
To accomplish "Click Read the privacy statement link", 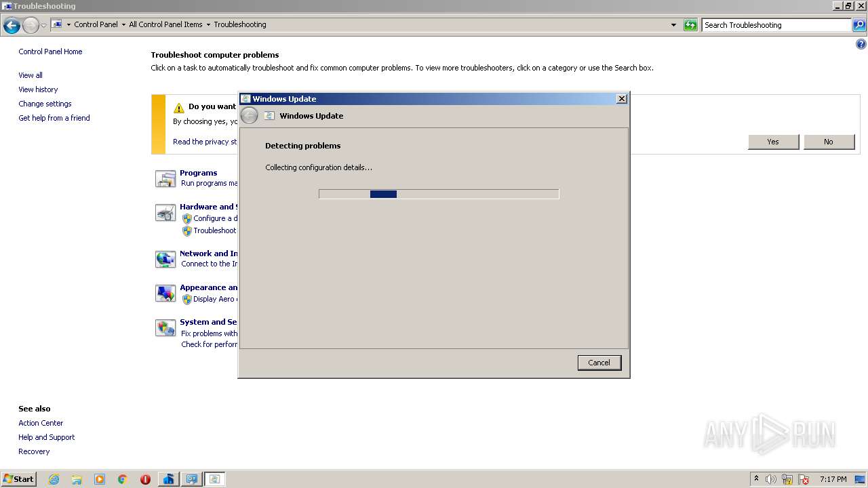I will point(205,142).
